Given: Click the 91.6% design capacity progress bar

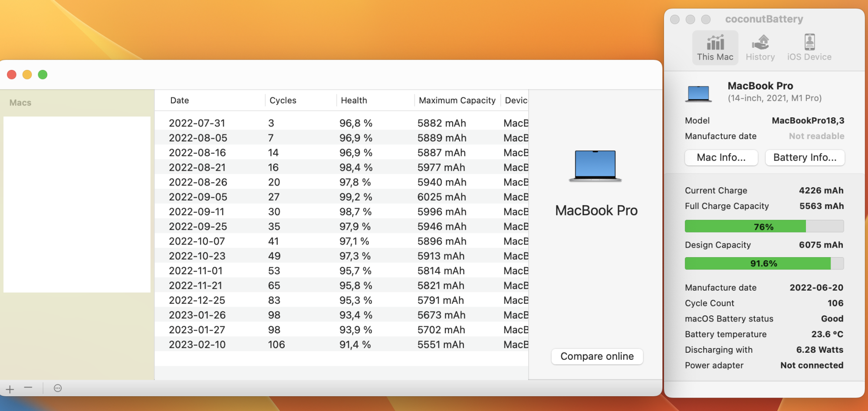Looking at the screenshot, I should [x=764, y=263].
